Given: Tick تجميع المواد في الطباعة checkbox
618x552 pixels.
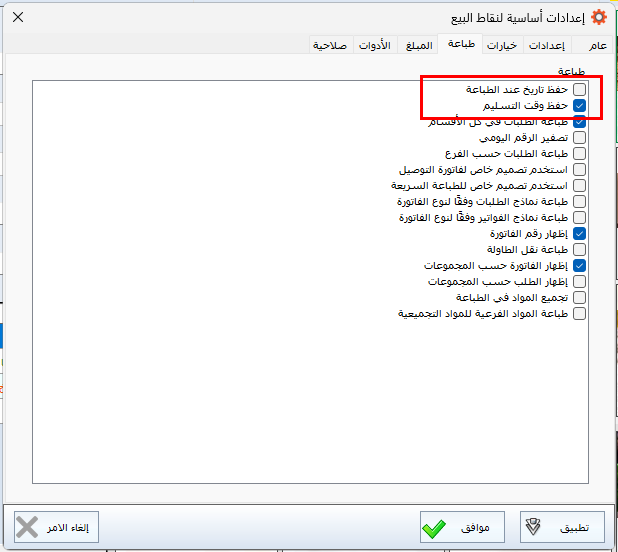Looking at the screenshot, I should tap(579, 298).
